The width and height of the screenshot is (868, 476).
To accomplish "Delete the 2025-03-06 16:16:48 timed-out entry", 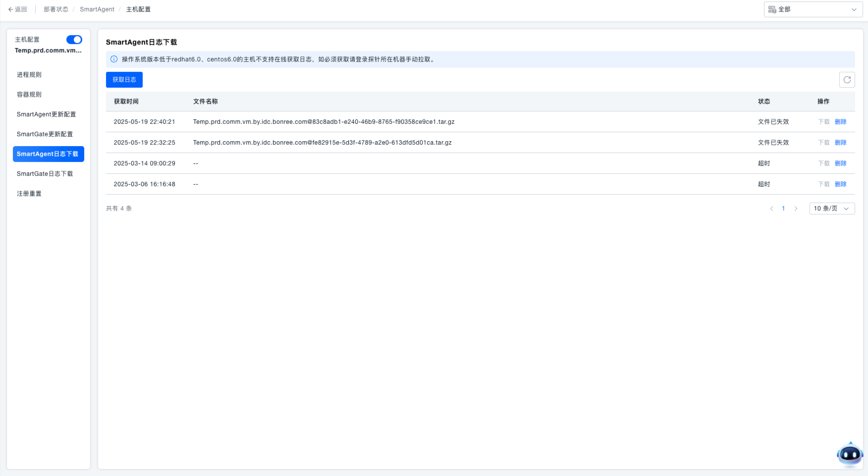I will click(x=840, y=184).
